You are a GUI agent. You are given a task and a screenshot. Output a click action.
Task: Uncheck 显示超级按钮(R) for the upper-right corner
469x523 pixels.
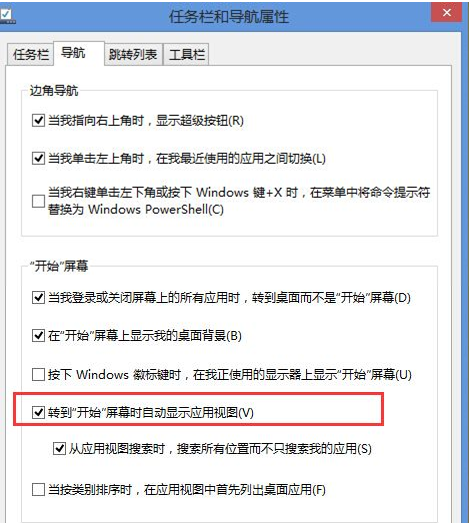38,120
